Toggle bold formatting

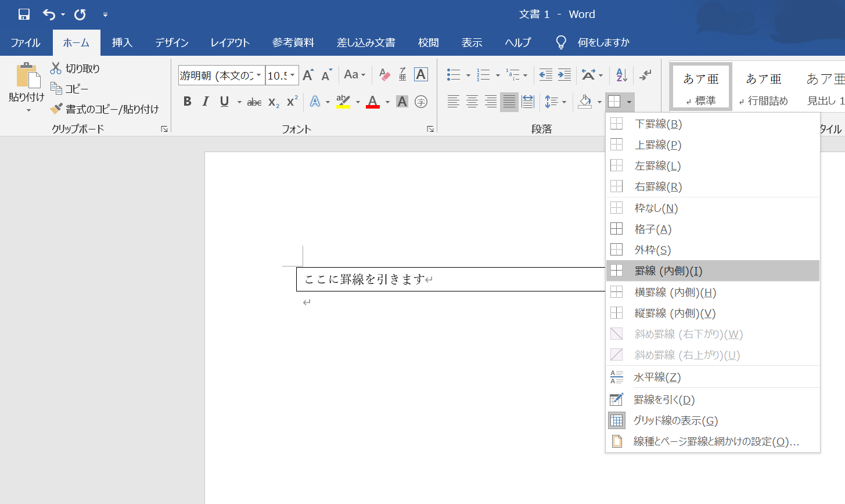click(187, 102)
